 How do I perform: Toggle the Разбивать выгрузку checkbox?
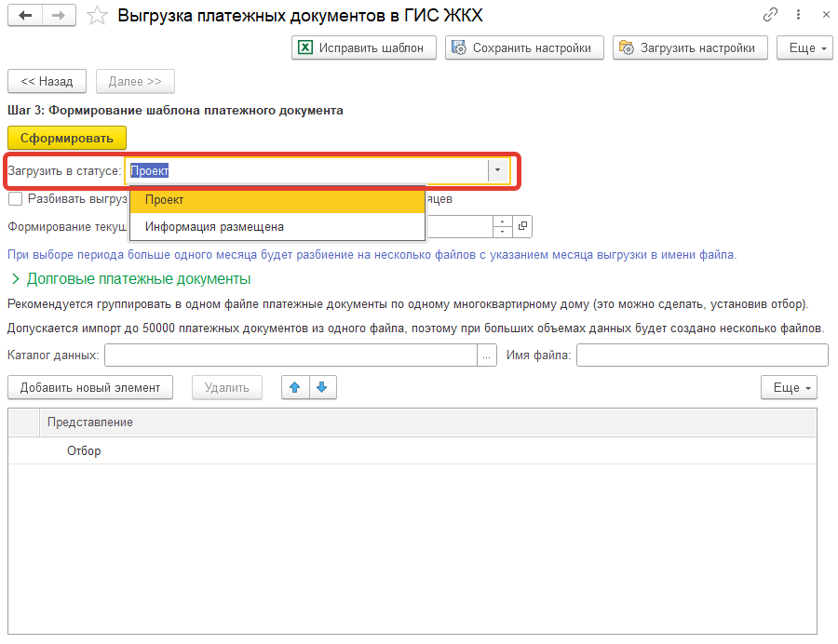pyautogui.click(x=15, y=198)
